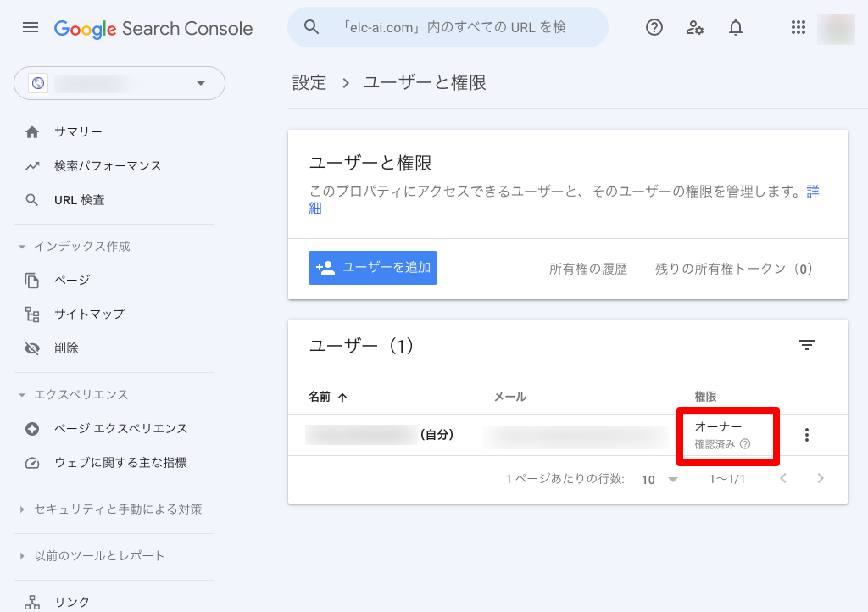
Task: Open the hamburger main menu
Action: coord(31,28)
